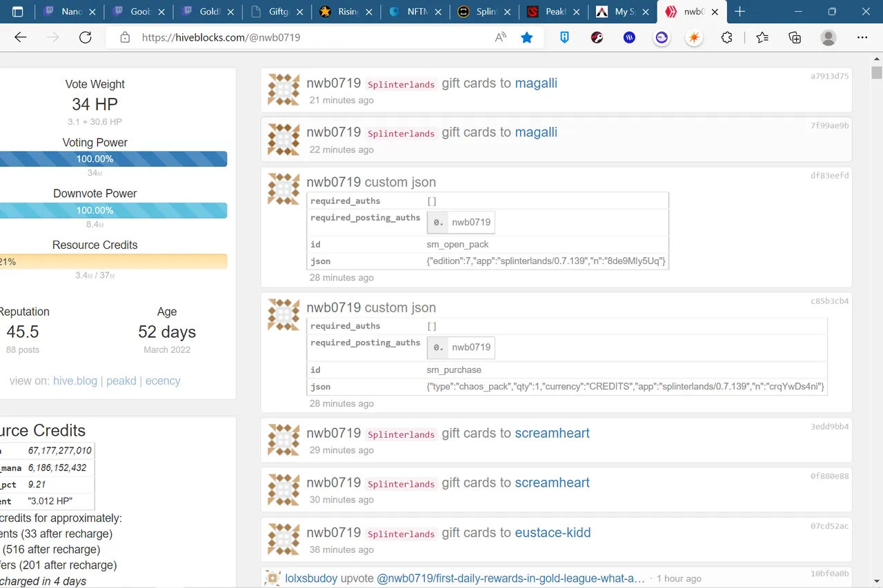Open magalli link in 22 minutes ago entry
This screenshot has height=588, width=883.
pyautogui.click(x=536, y=132)
